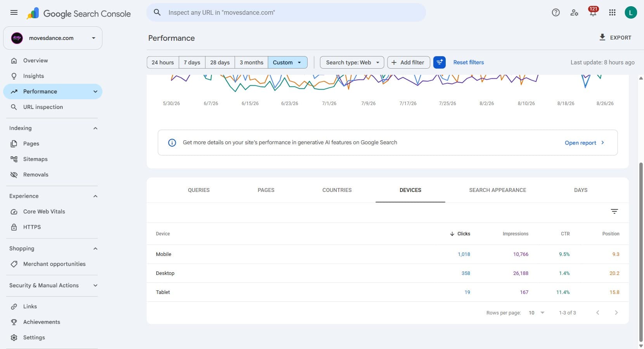Expand the Performance menu chevron

(95, 92)
